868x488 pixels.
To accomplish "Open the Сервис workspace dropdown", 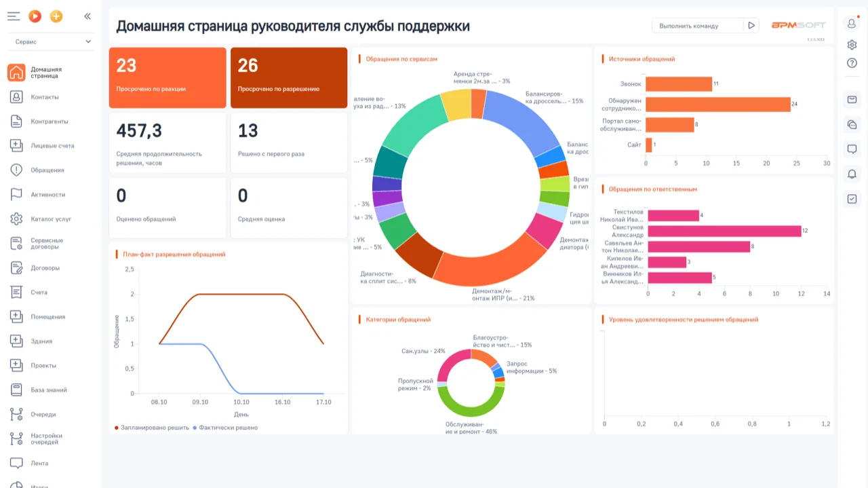I will (x=52, y=41).
